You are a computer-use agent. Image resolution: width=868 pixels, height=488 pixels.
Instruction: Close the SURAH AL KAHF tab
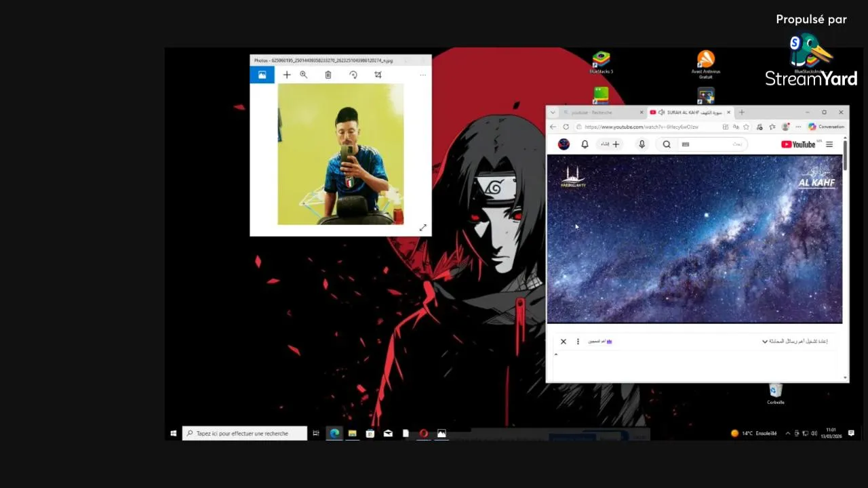coord(729,113)
